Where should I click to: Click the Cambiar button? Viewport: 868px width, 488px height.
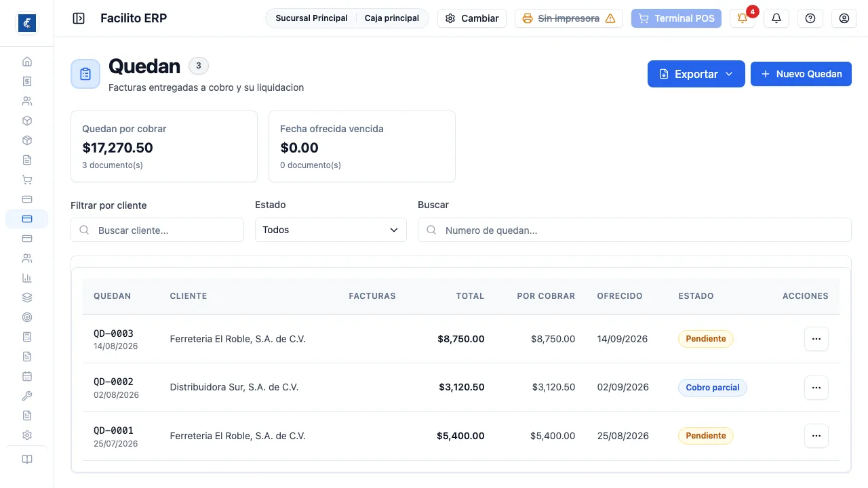click(x=472, y=18)
